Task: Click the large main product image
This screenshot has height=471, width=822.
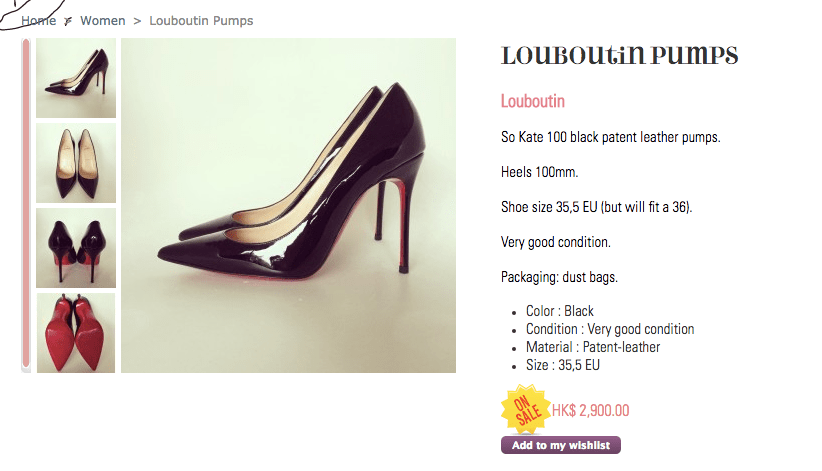Action: coord(288,205)
